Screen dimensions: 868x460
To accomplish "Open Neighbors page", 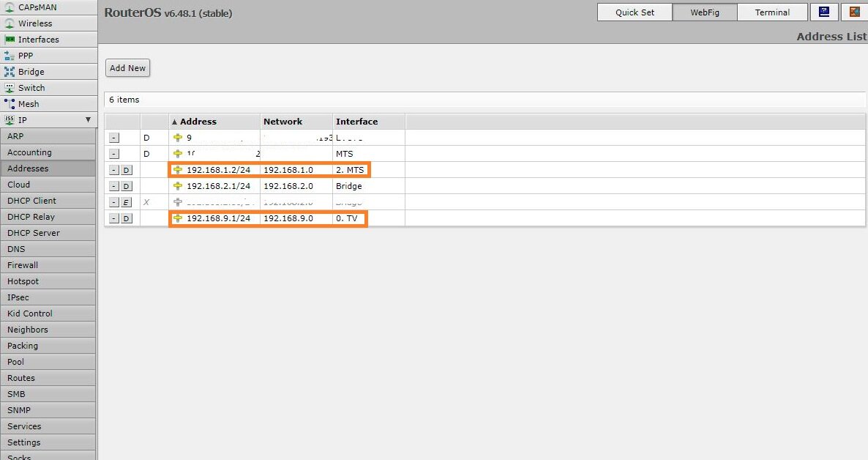I will (x=48, y=329).
